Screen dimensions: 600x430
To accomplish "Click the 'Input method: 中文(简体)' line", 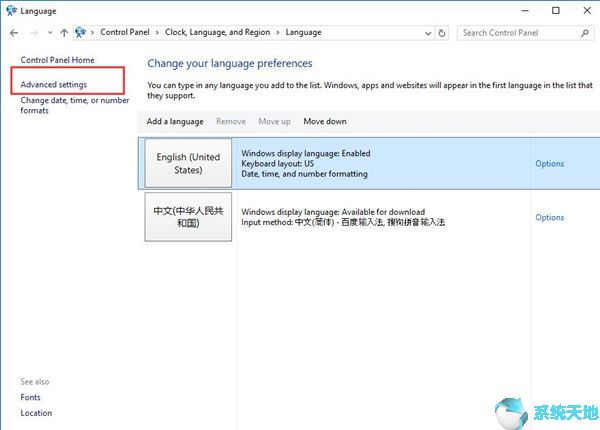I will [x=343, y=222].
